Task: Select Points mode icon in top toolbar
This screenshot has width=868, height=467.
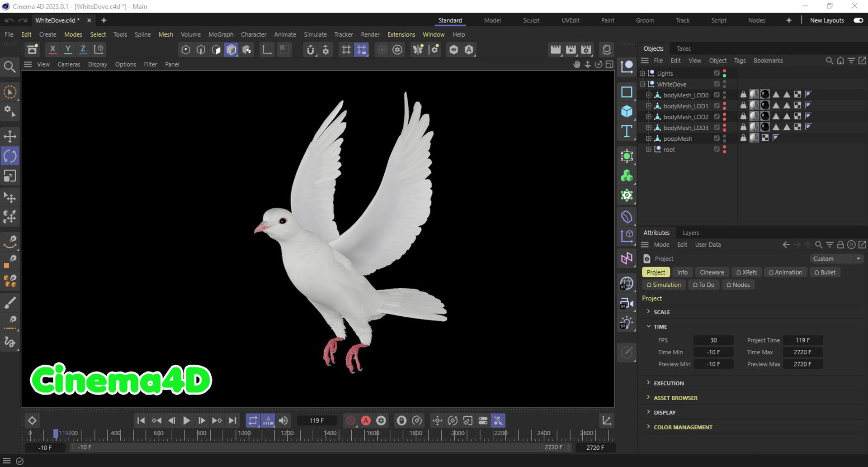Action: pos(185,49)
